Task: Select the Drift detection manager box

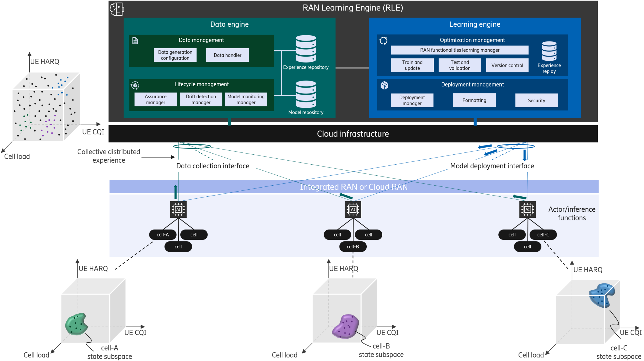Action: coord(201,99)
